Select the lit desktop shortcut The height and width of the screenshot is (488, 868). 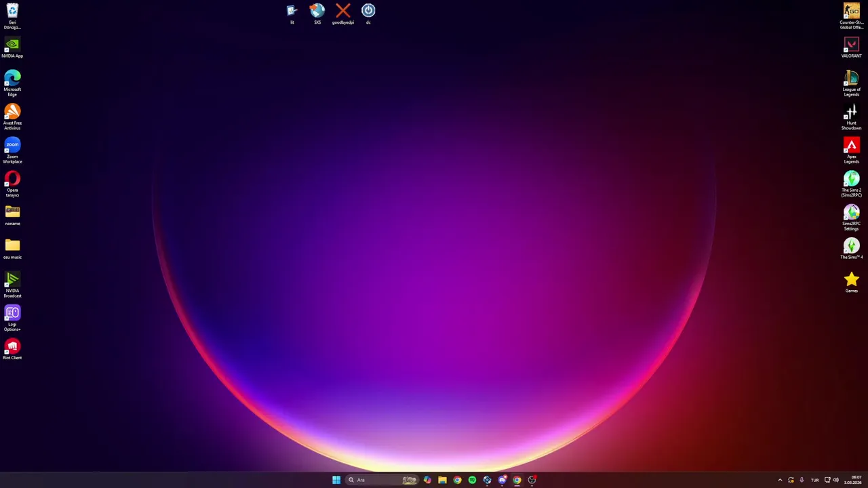click(x=292, y=14)
